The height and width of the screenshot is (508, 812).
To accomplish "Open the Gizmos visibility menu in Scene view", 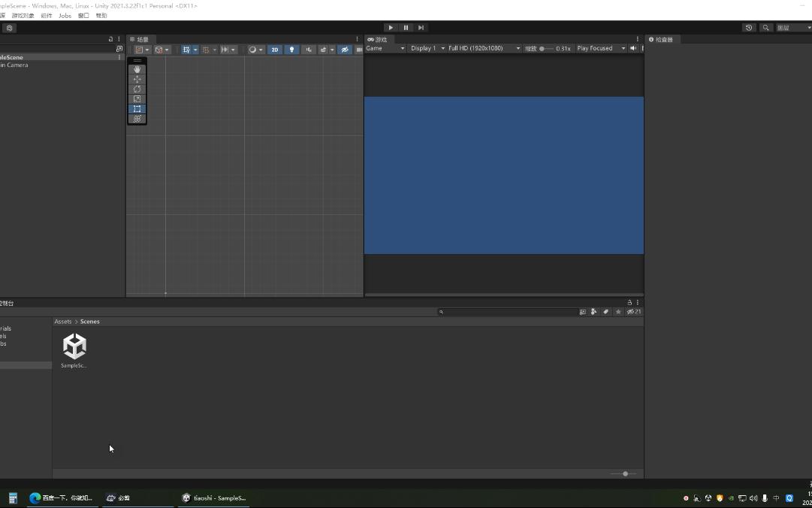I will tap(345, 49).
